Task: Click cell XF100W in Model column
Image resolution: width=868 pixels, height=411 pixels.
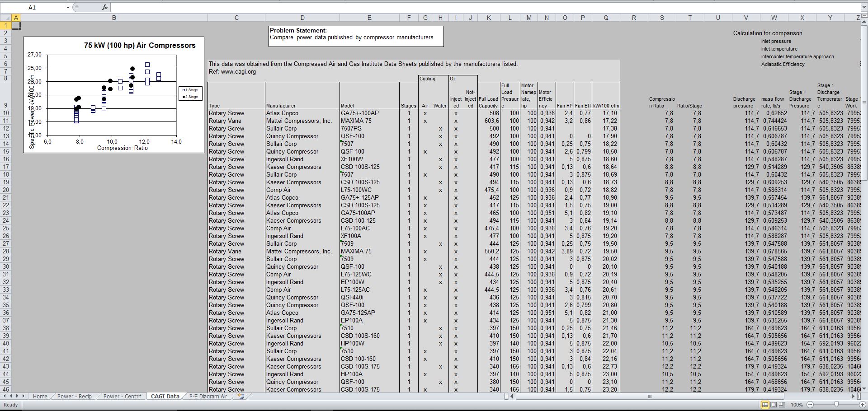Action: tap(369, 159)
